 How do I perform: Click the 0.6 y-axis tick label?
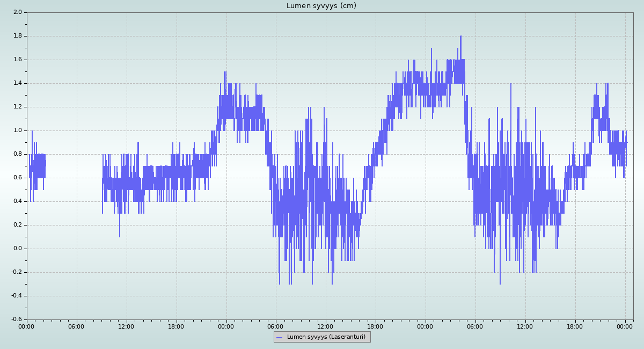(x=17, y=178)
